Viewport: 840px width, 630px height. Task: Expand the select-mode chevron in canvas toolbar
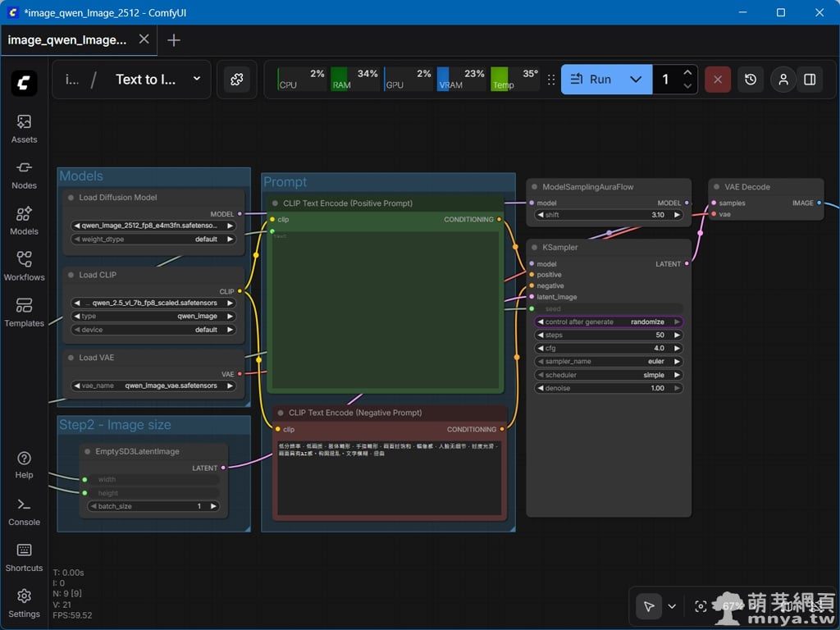(672, 606)
